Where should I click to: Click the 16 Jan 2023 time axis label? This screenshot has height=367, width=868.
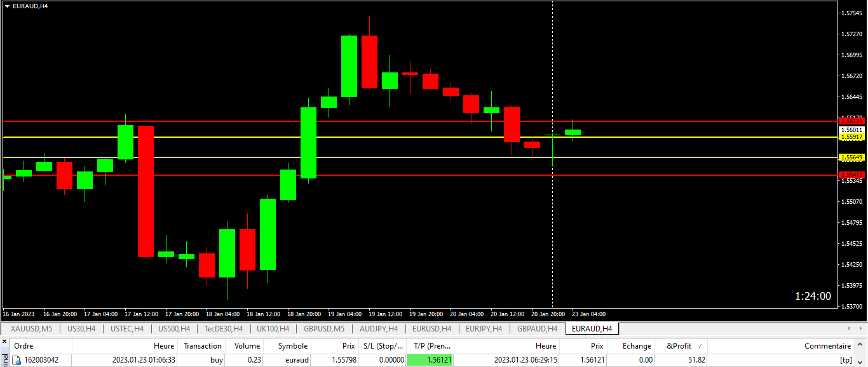coord(18,314)
